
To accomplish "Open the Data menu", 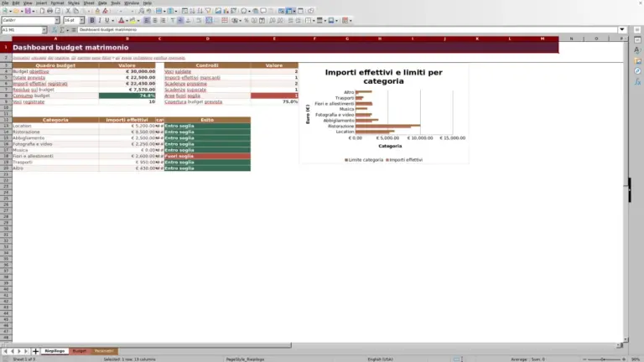I will [102, 3].
